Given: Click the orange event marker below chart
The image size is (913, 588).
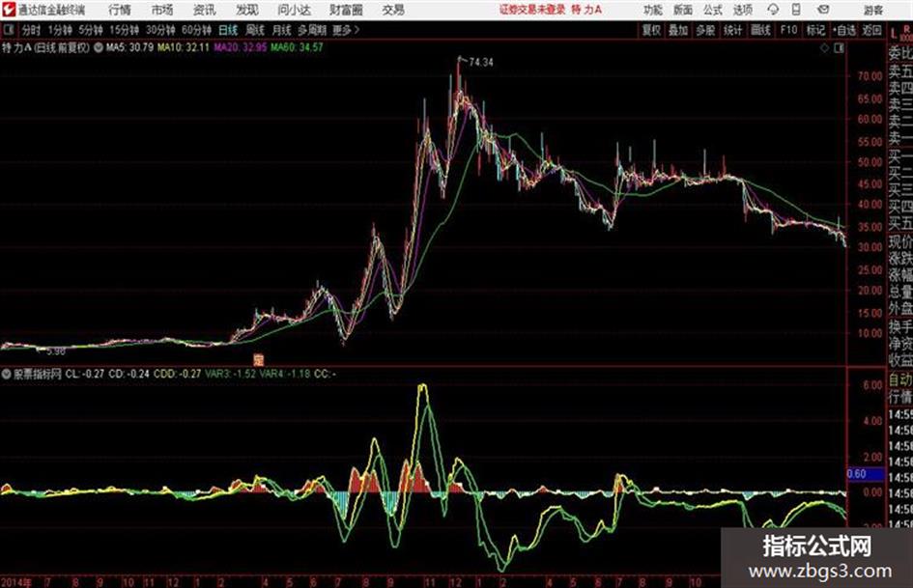Looking at the screenshot, I should pyautogui.click(x=259, y=359).
